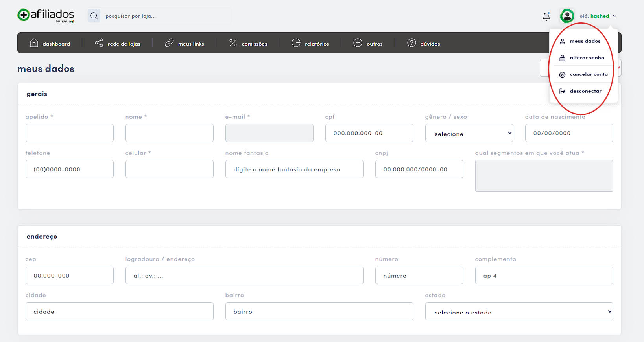
Task: Open the dashboard menu item
Action: coord(50,43)
